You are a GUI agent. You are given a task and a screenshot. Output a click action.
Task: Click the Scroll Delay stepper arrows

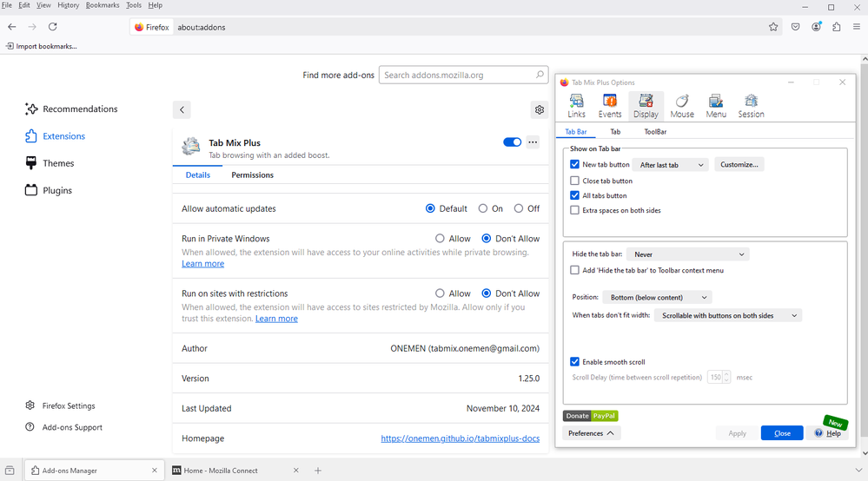coord(727,377)
